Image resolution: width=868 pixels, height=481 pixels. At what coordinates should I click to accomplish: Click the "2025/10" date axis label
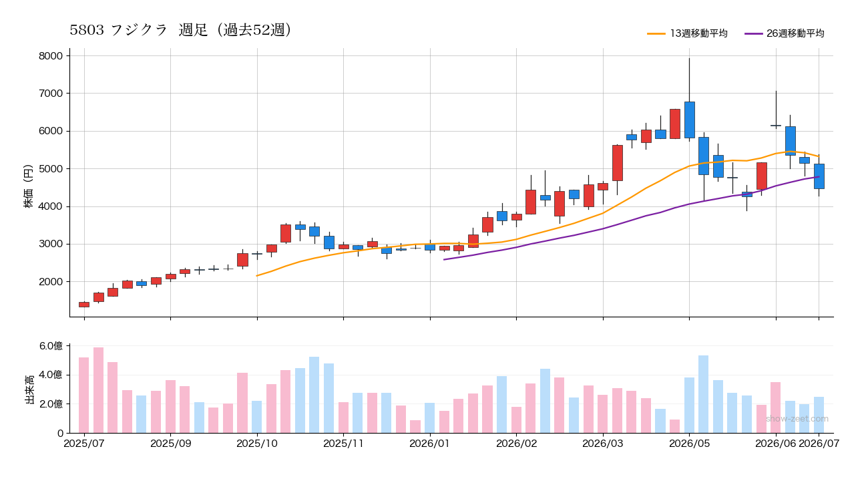257,443
